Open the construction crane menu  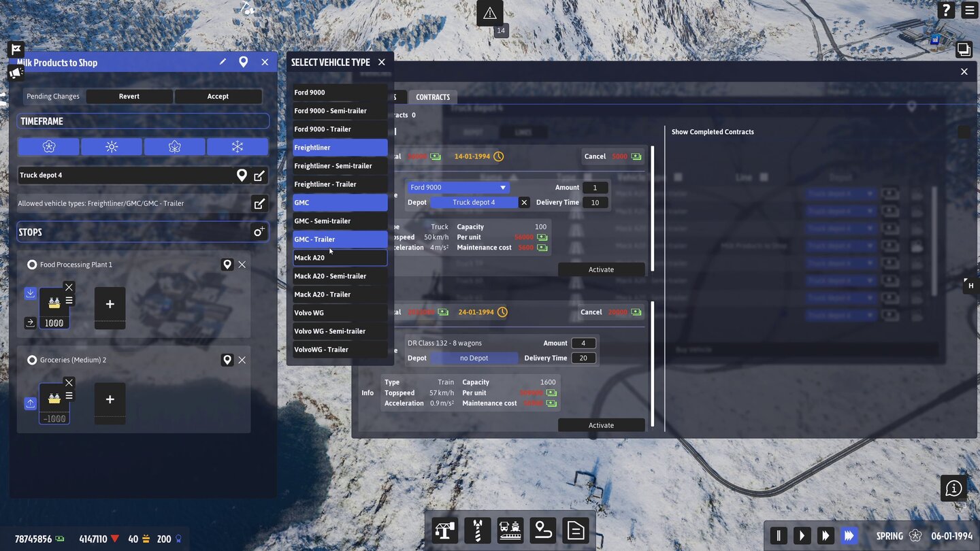click(x=445, y=531)
